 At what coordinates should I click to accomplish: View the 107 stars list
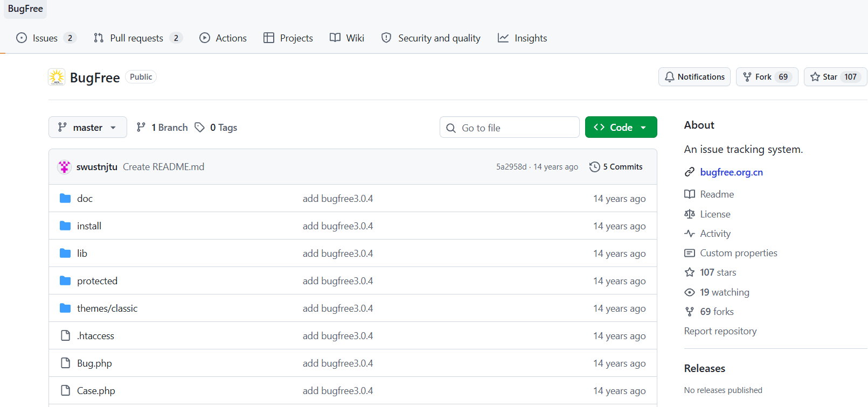click(710, 272)
